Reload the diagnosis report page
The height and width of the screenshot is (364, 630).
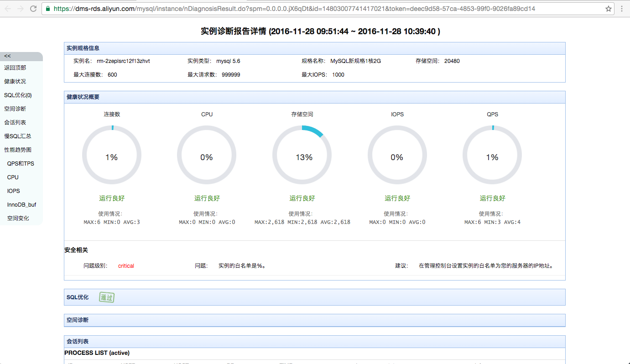pyautogui.click(x=33, y=9)
